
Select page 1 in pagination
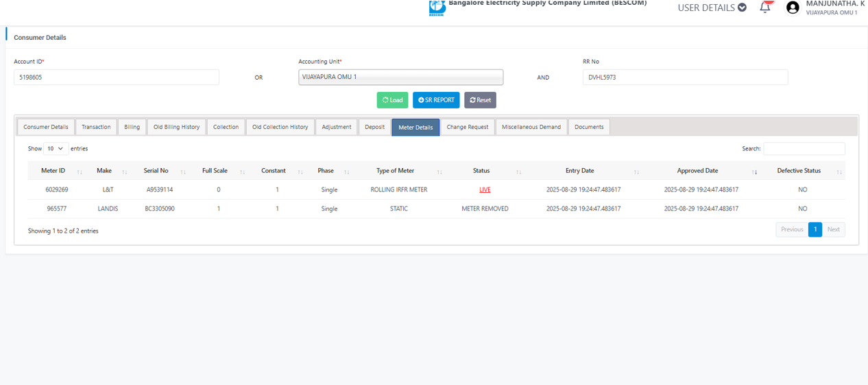[x=815, y=229]
